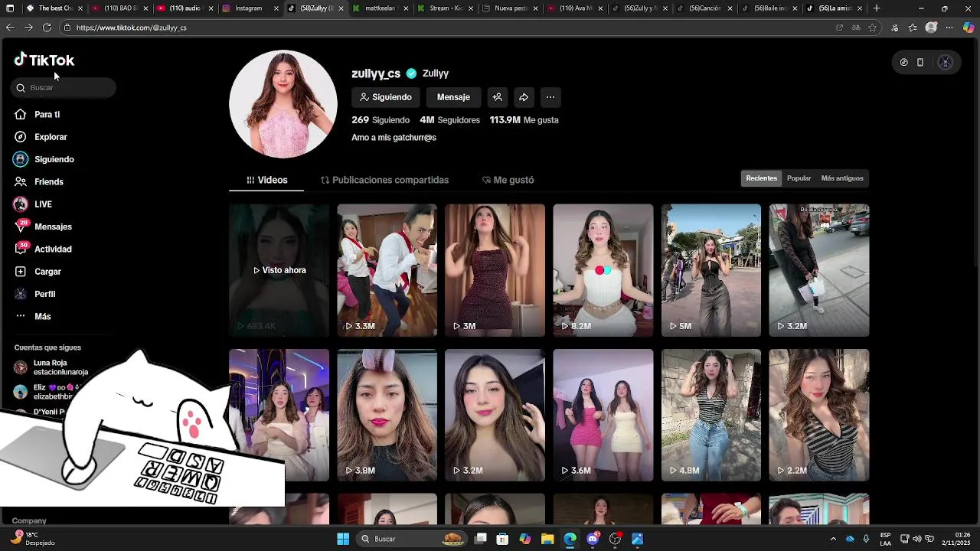Click the Siguiendo follow-status button
The image size is (980, 551).
coord(386,97)
